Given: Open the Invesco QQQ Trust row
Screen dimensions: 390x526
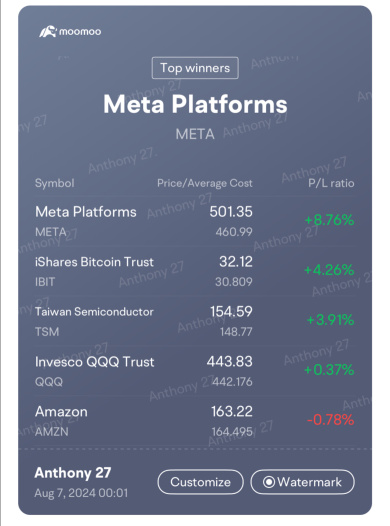Looking at the screenshot, I should pyautogui.click(x=195, y=371).
